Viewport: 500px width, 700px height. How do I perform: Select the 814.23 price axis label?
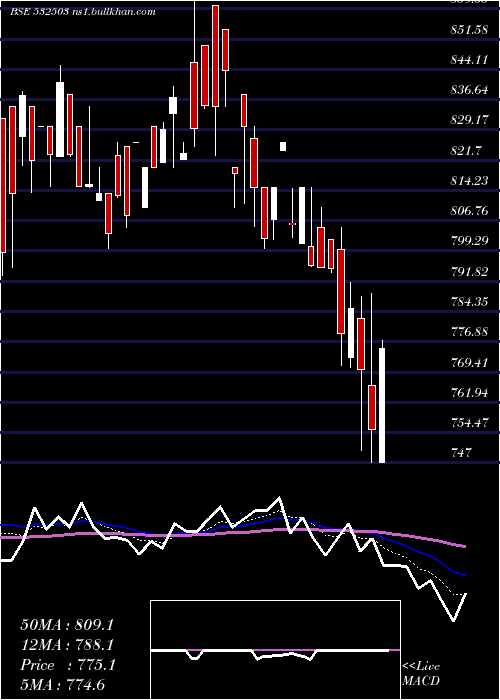469,181
